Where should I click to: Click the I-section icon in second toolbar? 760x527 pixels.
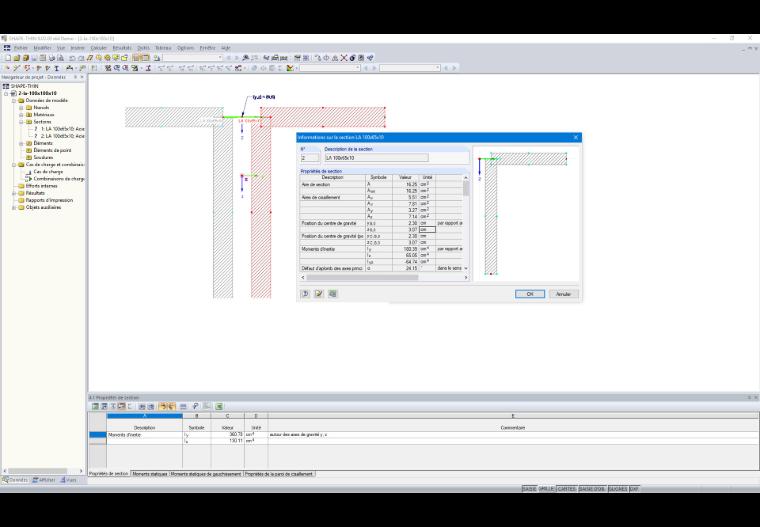(56, 68)
